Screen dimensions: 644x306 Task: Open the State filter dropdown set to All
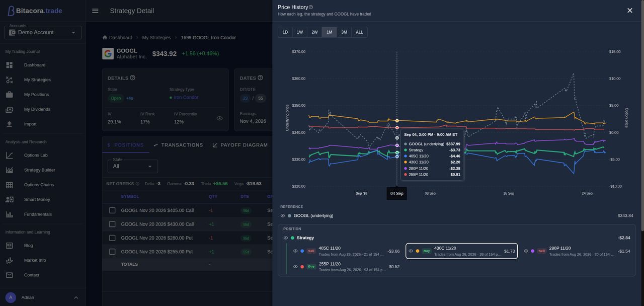[133, 167]
